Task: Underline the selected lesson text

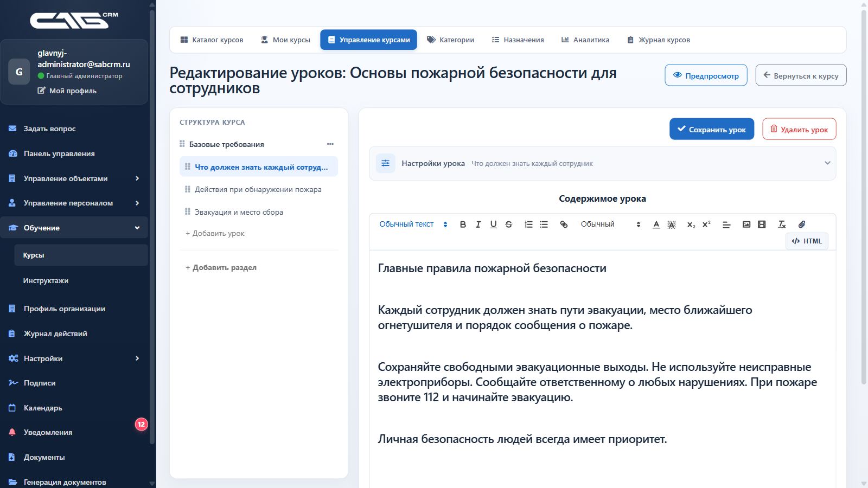Action: click(x=493, y=224)
